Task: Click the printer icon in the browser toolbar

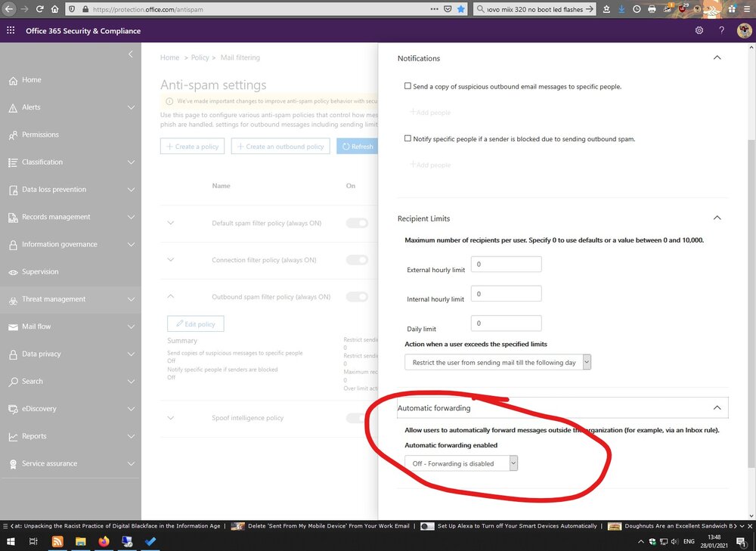Action: coord(652,8)
